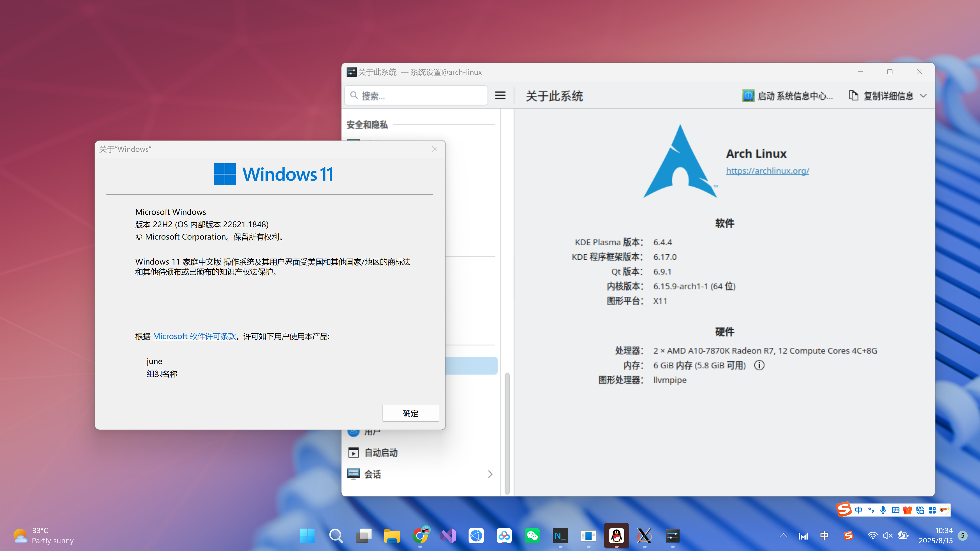This screenshot has width=980, height=551.
Task: Click the licensed user name june
Action: (154, 361)
